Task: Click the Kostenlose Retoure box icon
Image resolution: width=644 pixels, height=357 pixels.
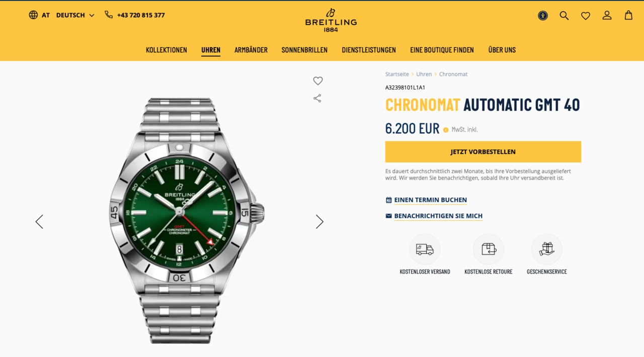Action: [x=489, y=249]
